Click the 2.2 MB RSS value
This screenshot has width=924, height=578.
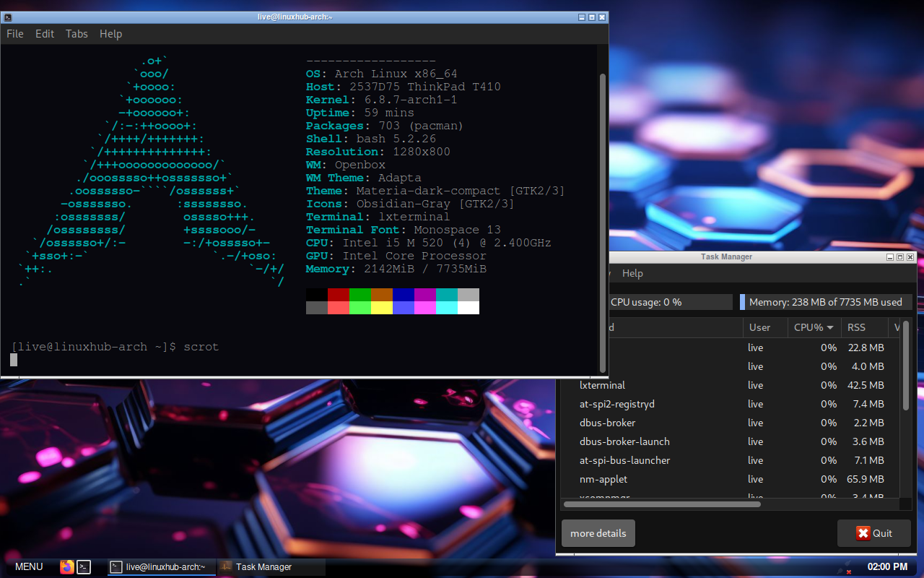[x=868, y=423]
